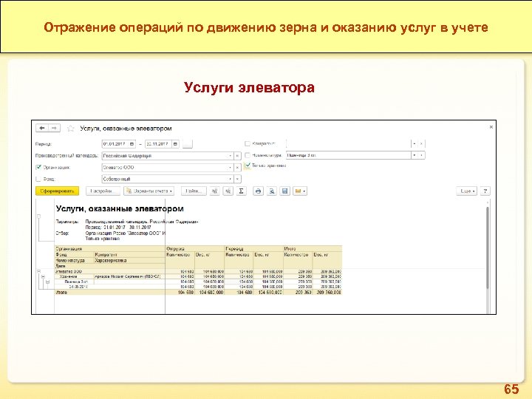Image resolution: width=532 pixels, height=399 pixels.
Task: Select the Хранение fund cell
Action: pyautogui.click(x=75, y=276)
